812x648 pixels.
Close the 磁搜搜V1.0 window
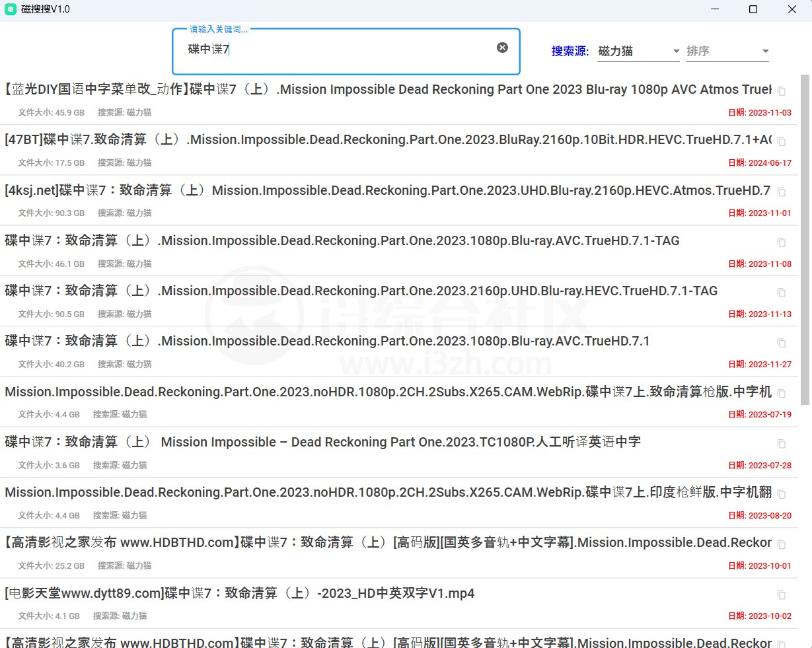click(x=792, y=9)
